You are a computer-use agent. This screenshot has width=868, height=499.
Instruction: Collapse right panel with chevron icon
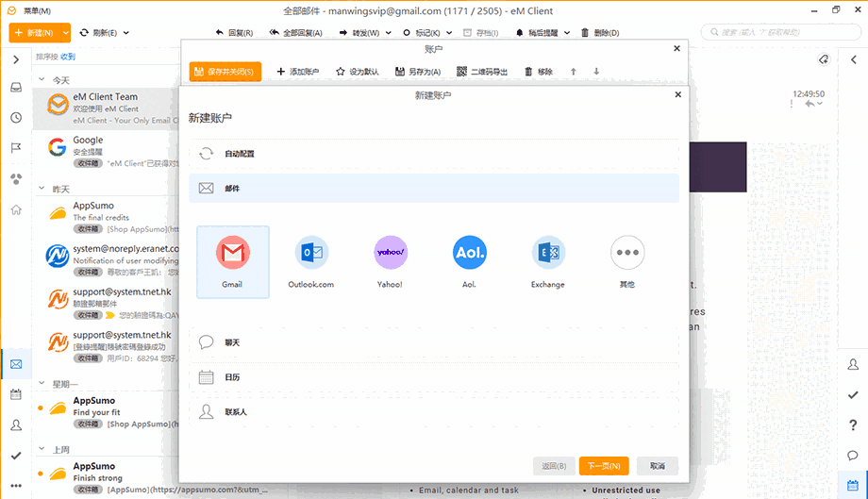(x=853, y=59)
